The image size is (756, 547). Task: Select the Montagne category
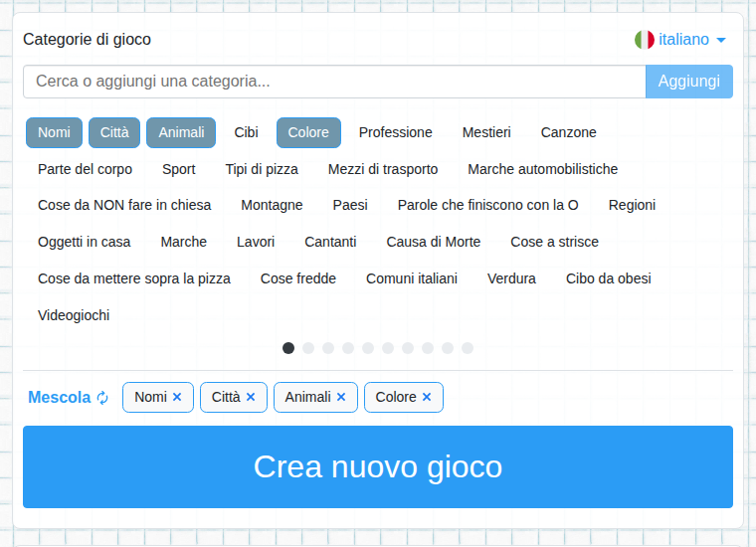coord(272,205)
